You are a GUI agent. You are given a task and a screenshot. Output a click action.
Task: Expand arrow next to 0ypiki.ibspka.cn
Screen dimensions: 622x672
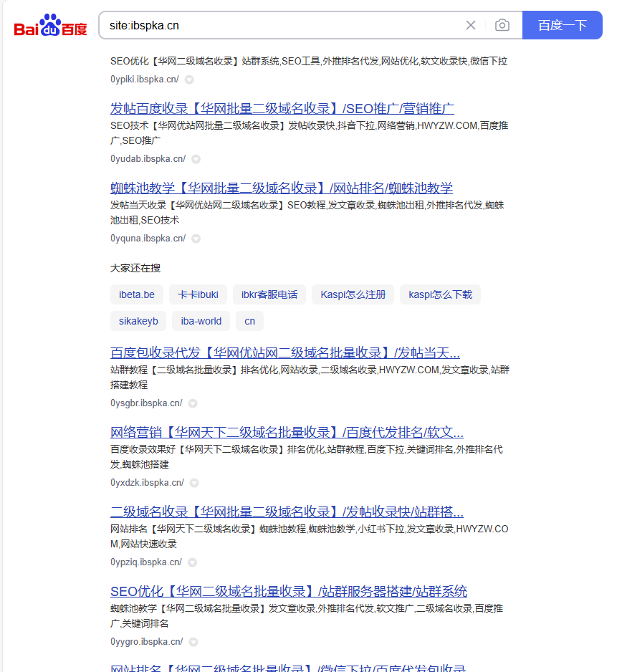point(189,80)
